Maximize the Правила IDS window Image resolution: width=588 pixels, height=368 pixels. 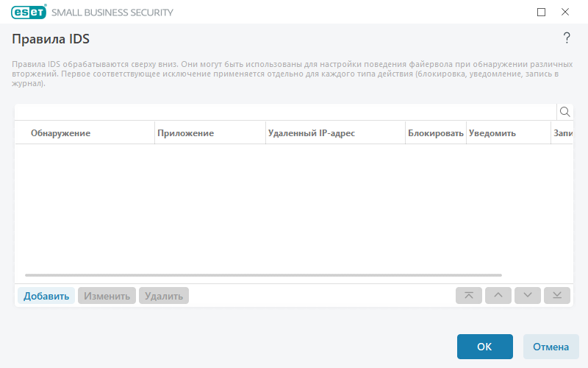[542, 12]
